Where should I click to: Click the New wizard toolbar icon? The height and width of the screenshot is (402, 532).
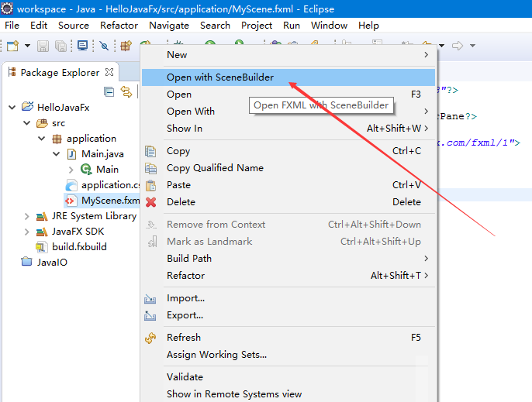click(12, 46)
